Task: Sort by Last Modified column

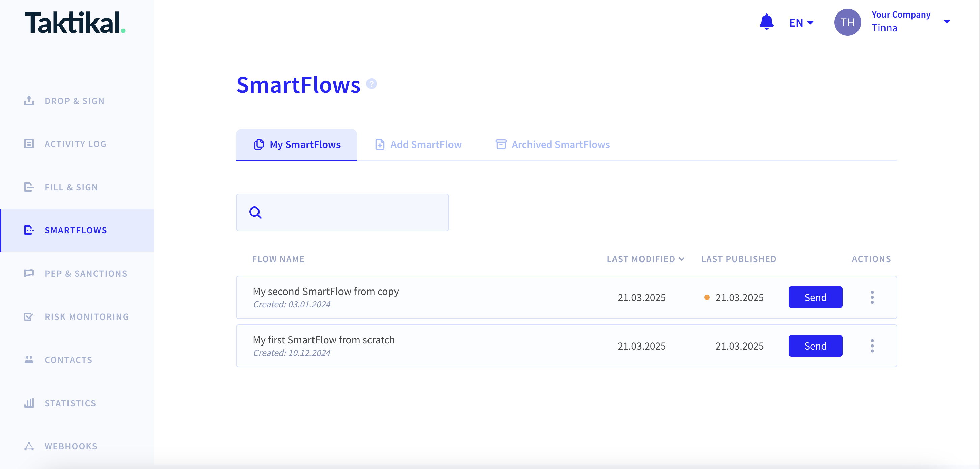Action: [646, 259]
